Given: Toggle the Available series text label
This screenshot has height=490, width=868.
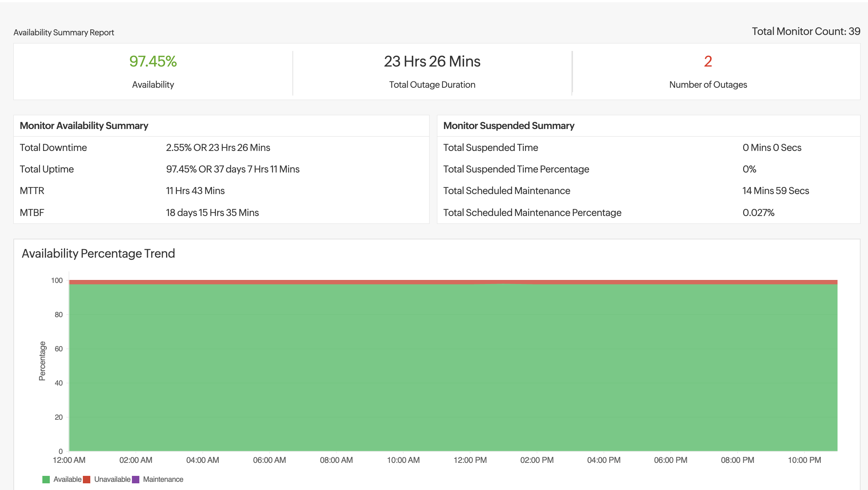Looking at the screenshot, I should click(67, 480).
